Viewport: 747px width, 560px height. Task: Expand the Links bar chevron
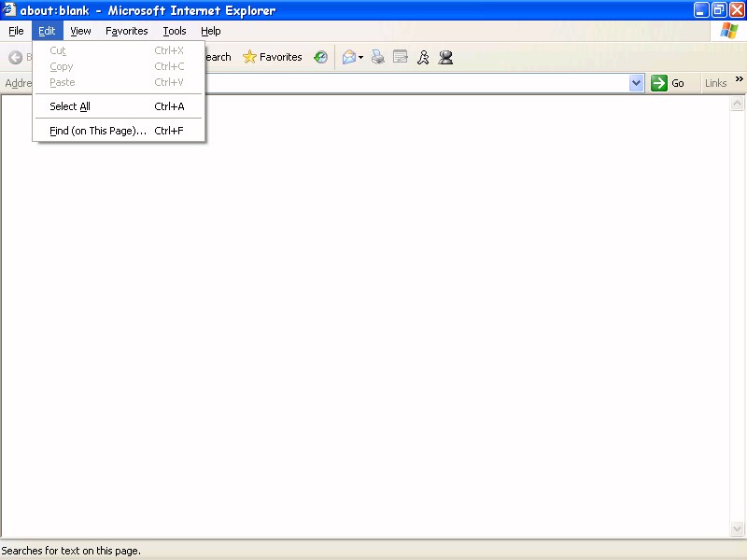[x=739, y=79]
